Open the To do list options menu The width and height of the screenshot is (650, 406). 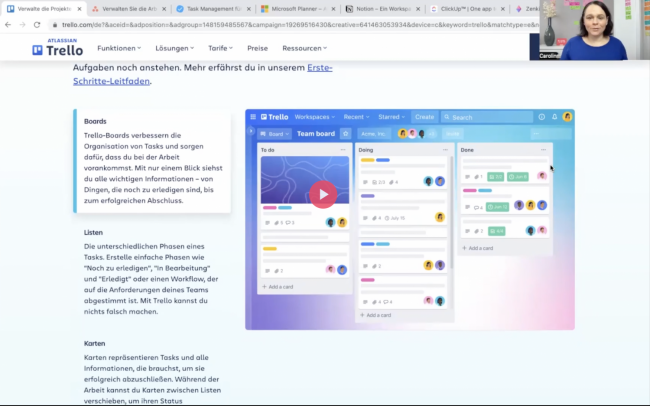343,150
